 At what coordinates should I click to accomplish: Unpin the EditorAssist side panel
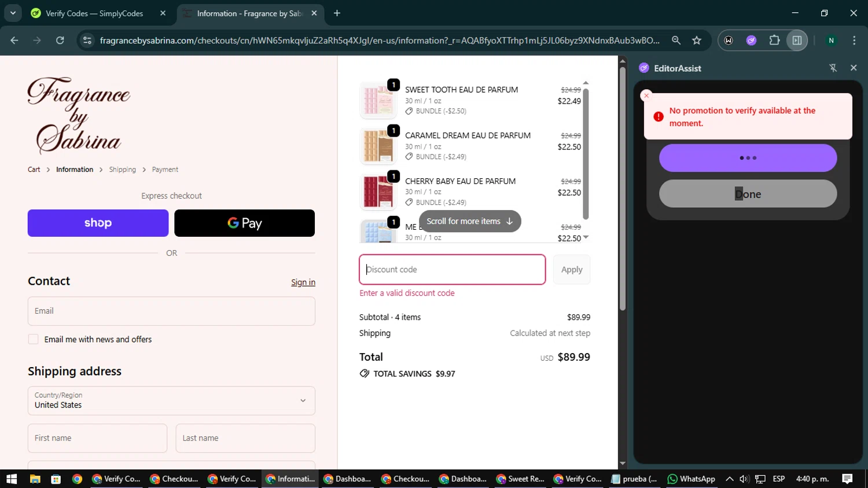(833, 68)
